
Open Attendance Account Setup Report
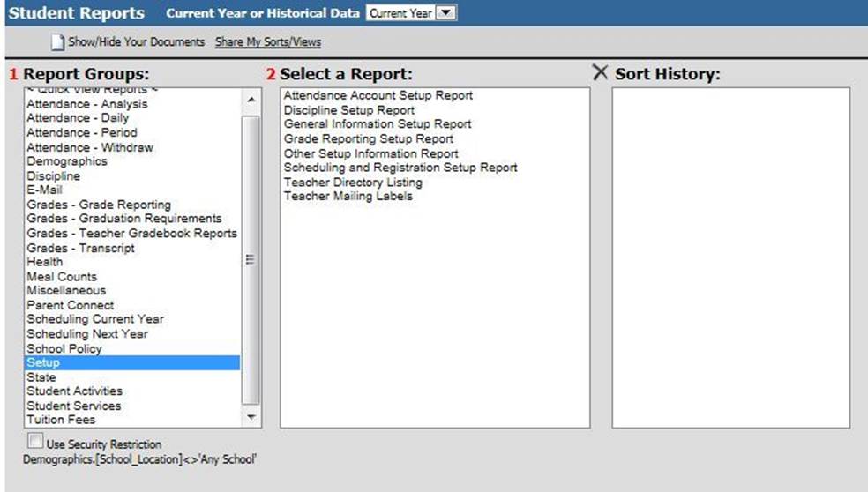coord(378,96)
